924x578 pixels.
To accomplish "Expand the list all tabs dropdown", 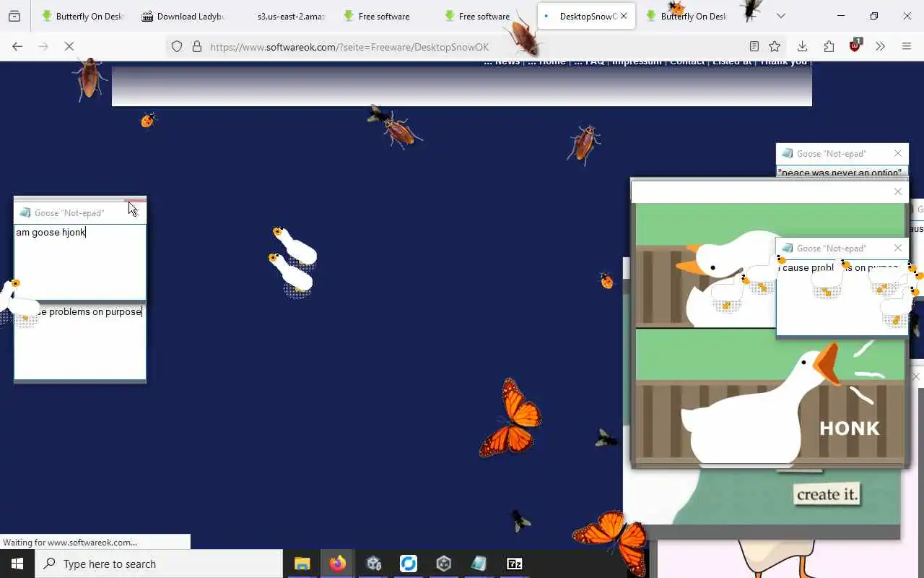I will pyautogui.click(x=781, y=16).
